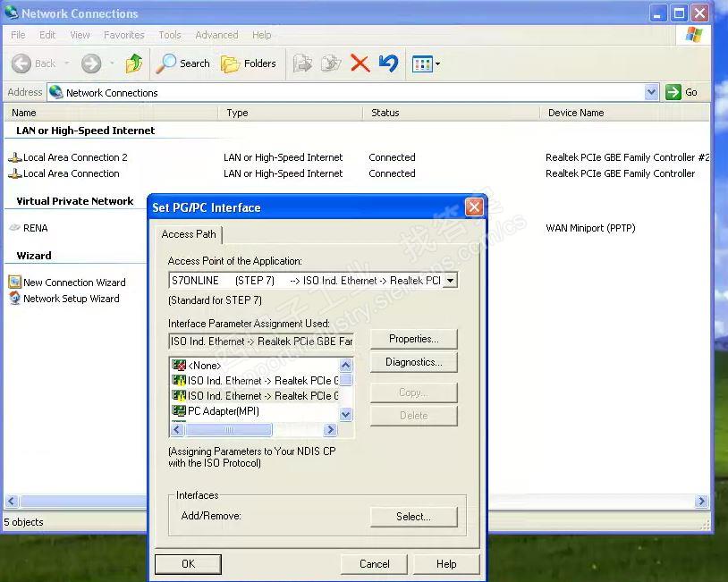Select the Access Path tab

coord(189,234)
